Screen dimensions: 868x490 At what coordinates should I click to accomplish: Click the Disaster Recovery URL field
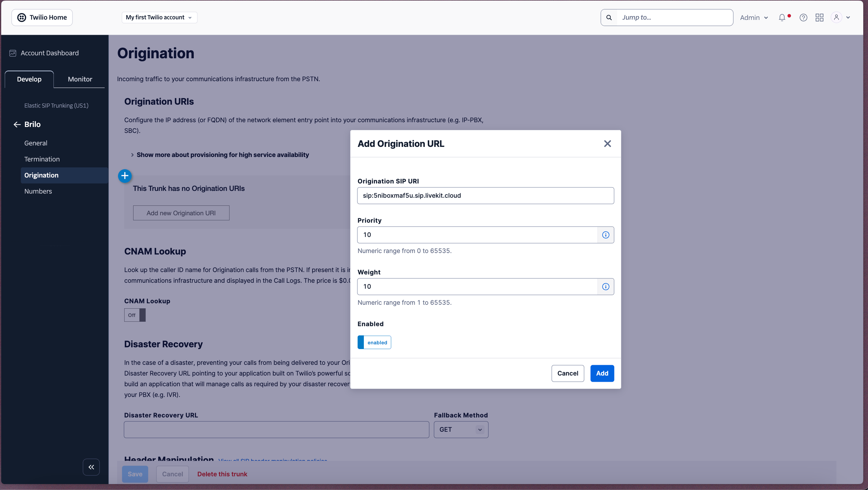[276, 429]
